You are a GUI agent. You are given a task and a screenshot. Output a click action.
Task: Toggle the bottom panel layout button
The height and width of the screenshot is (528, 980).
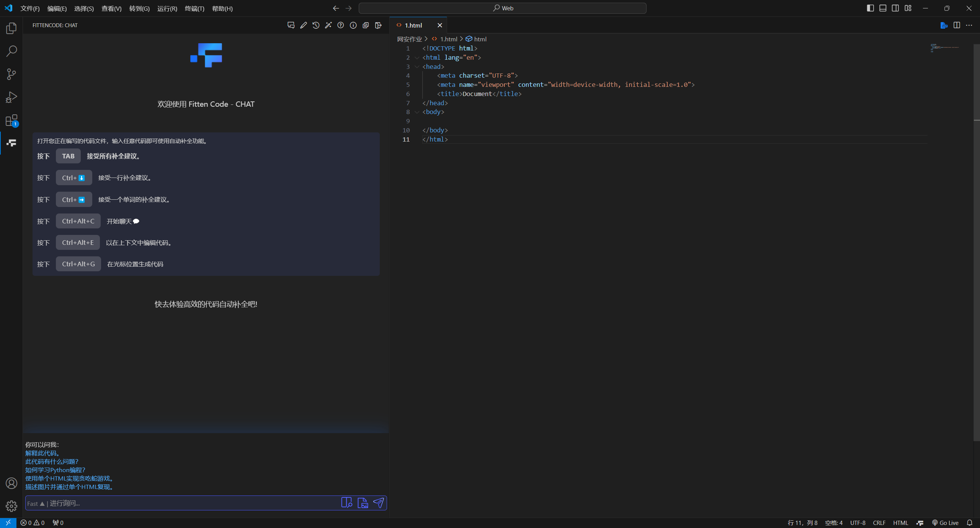pos(883,8)
